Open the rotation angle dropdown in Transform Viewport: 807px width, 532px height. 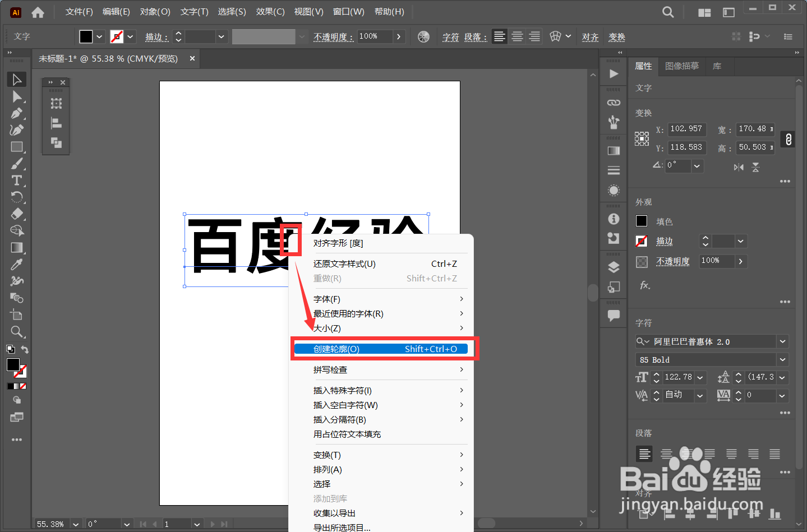[x=697, y=166]
